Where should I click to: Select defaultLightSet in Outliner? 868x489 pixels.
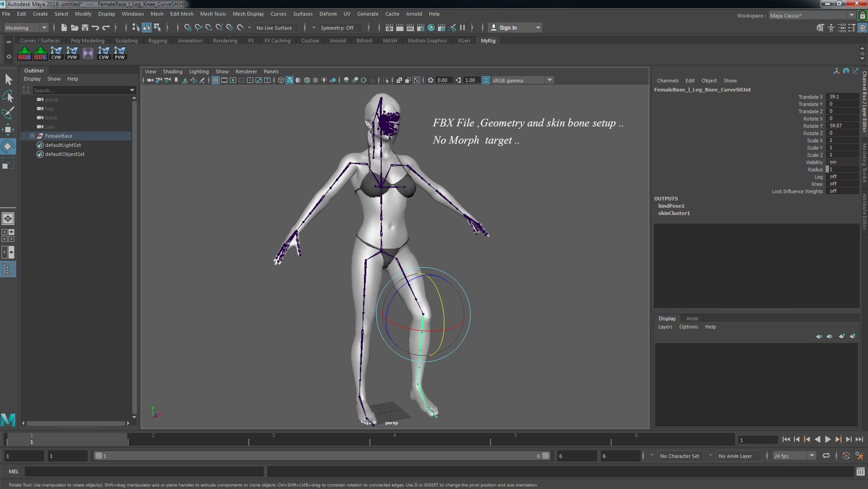[x=63, y=145]
